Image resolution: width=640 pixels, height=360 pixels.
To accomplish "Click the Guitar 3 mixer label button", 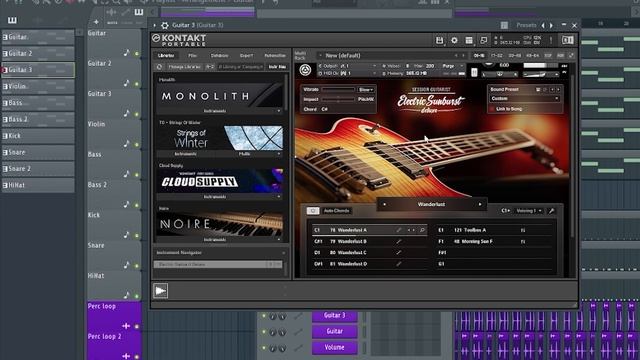I will click(334, 315).
